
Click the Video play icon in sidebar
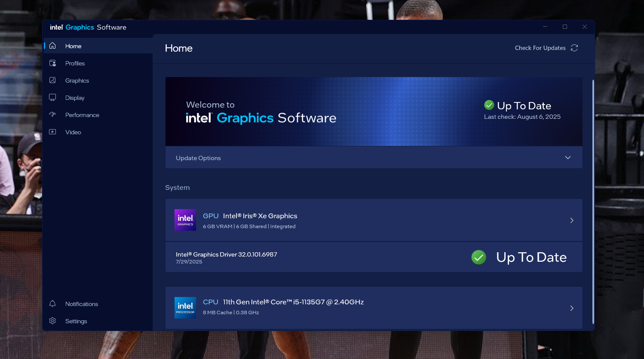point(52,132)
